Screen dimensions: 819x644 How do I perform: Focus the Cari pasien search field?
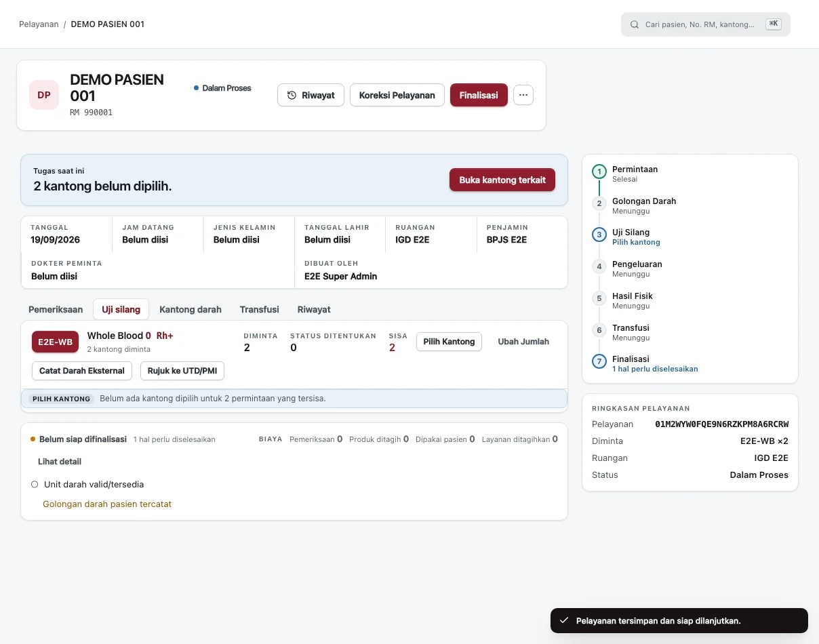[706, 24]
